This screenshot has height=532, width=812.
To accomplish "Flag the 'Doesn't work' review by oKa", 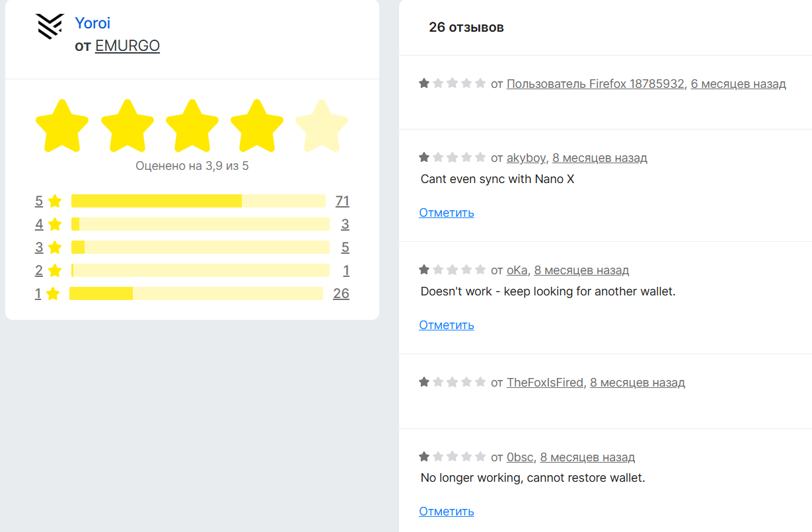I will [x=447, y=325].
